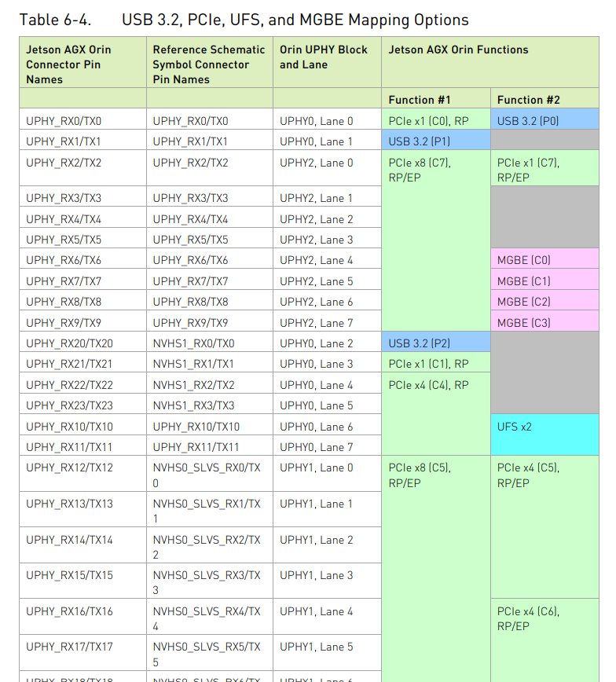This screenshot has width=616, height=682.
Task: Select the 'UPHY_RX14/TX14' cell
Action: [x=82, y=545]
